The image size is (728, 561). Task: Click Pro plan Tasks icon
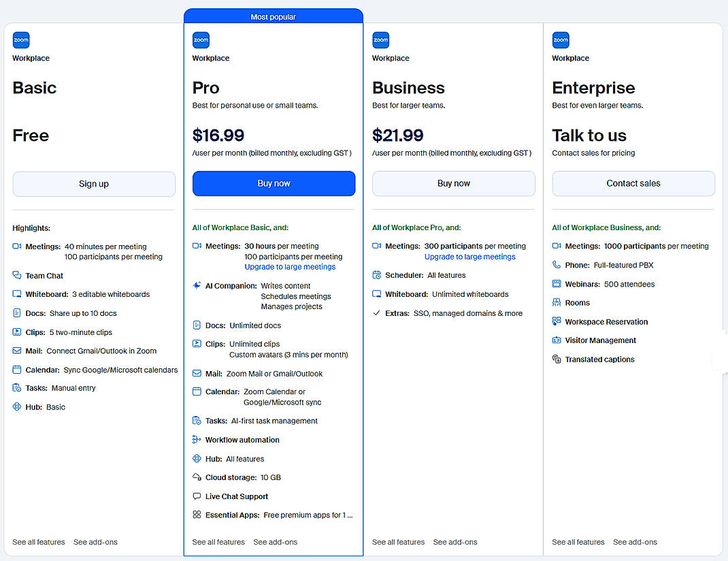(197, 420)
